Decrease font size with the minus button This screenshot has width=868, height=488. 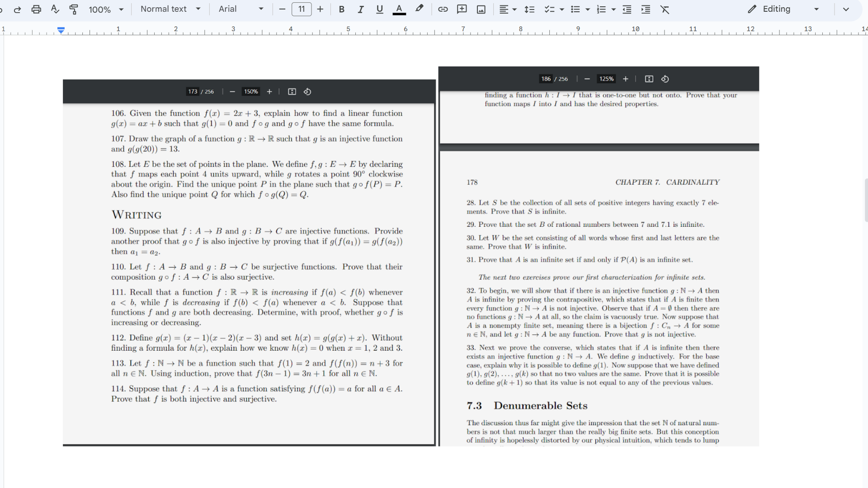tap(282, 9)
